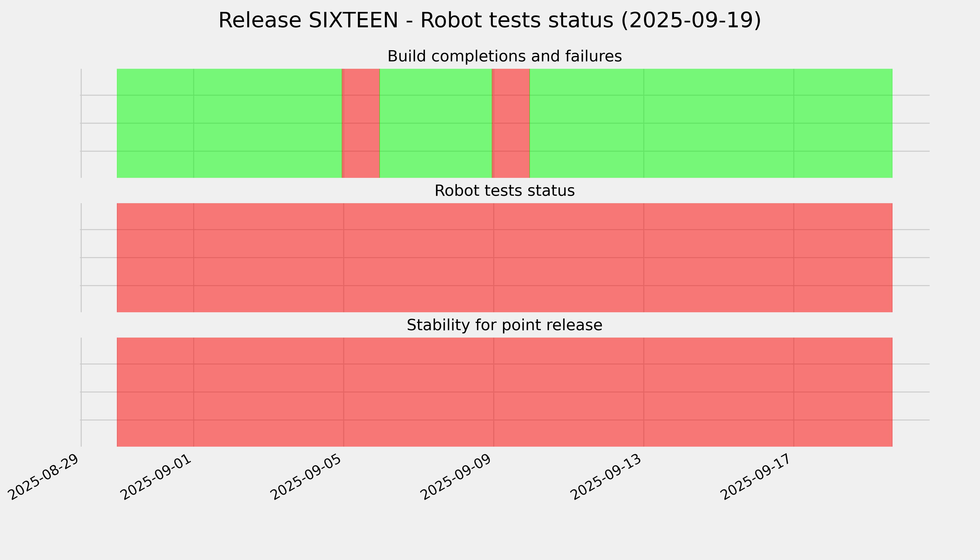
Task: Click the 'Build completions and failures' heading
Action: (x=504, y=56)
